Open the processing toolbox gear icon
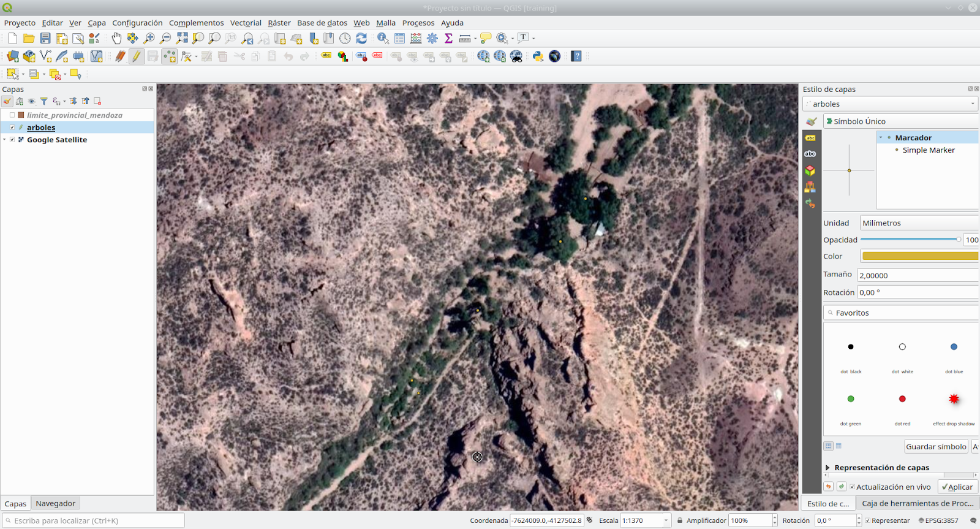The width and height of the screenshot is (980, 529). pos(432,38)
